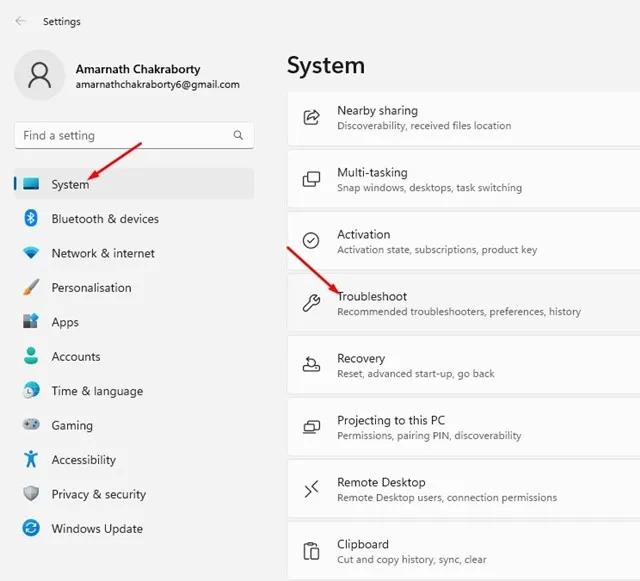This screenshot has width=640, height=581.
Task: Click 'Permissions, pairing PIN, discoverability' text
Action: point(429,436)
